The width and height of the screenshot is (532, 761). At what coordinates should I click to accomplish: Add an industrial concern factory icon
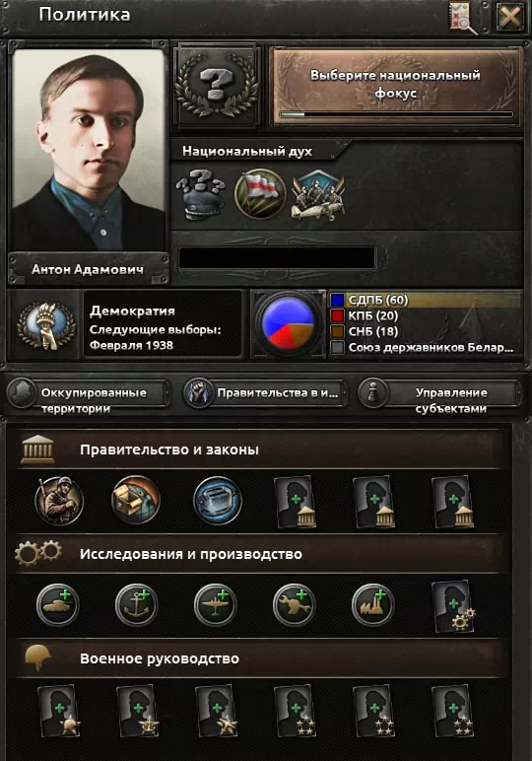pyautogui.click(x=373, y=604)
